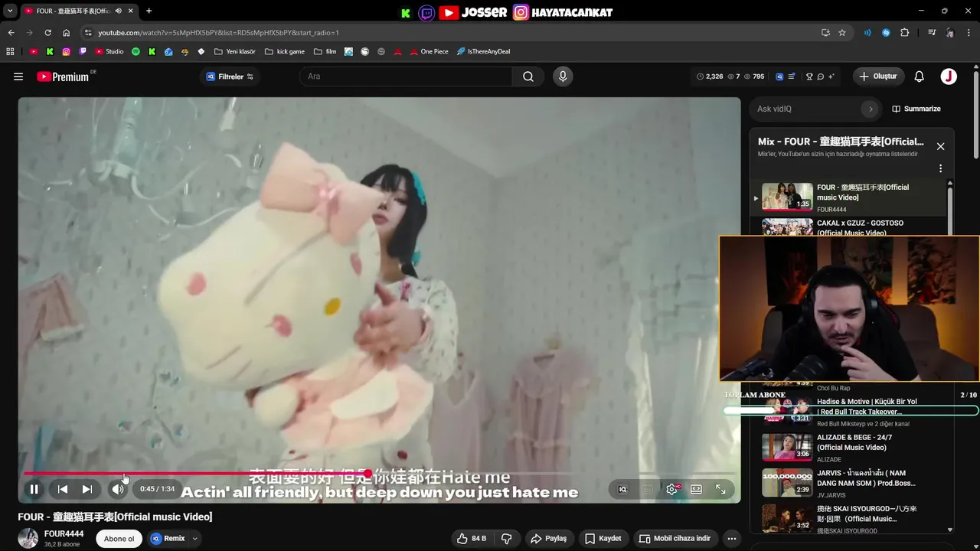Skip to the previous video

63,489
